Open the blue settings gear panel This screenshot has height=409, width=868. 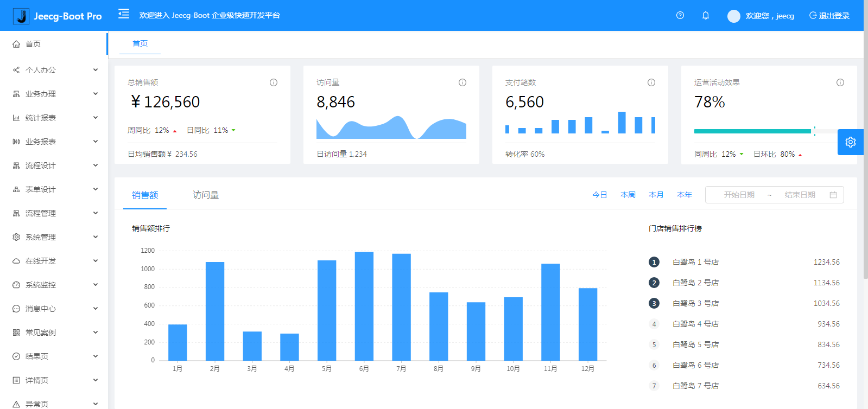851,142
